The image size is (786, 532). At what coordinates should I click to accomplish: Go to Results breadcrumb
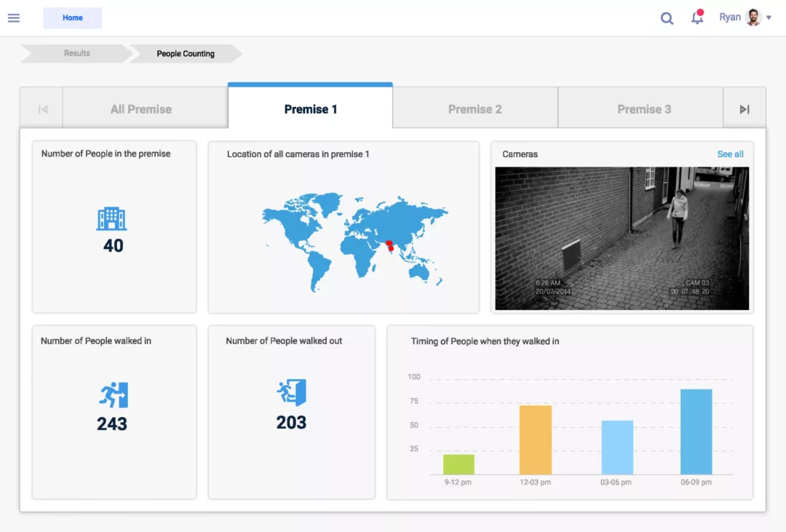click(76, 53)
